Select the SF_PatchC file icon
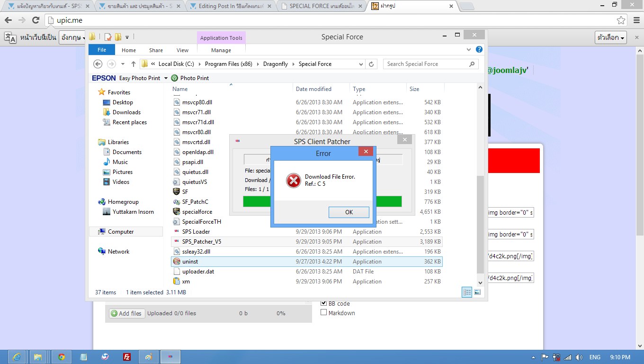This screenshot has width=644, height=364. (177, 202)
